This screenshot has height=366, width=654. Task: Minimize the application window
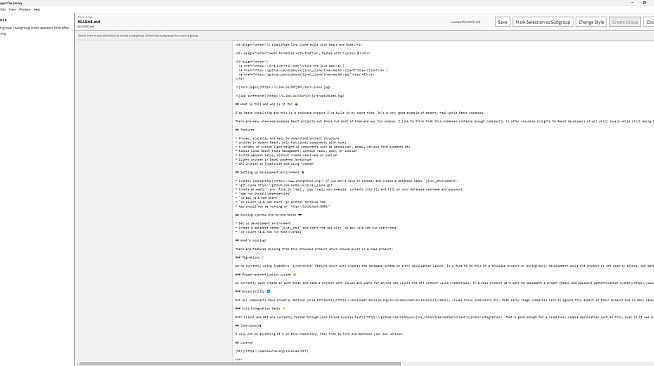pyautogui.click(x=632, y=3)
